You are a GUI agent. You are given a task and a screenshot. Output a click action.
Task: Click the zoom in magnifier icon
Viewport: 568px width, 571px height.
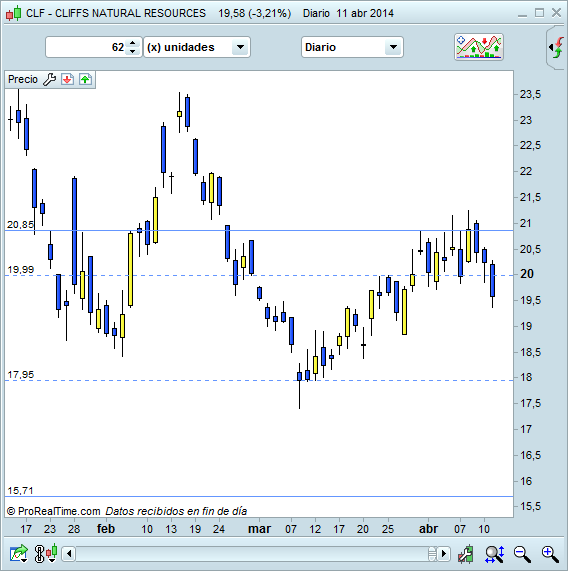click(550, 554)
